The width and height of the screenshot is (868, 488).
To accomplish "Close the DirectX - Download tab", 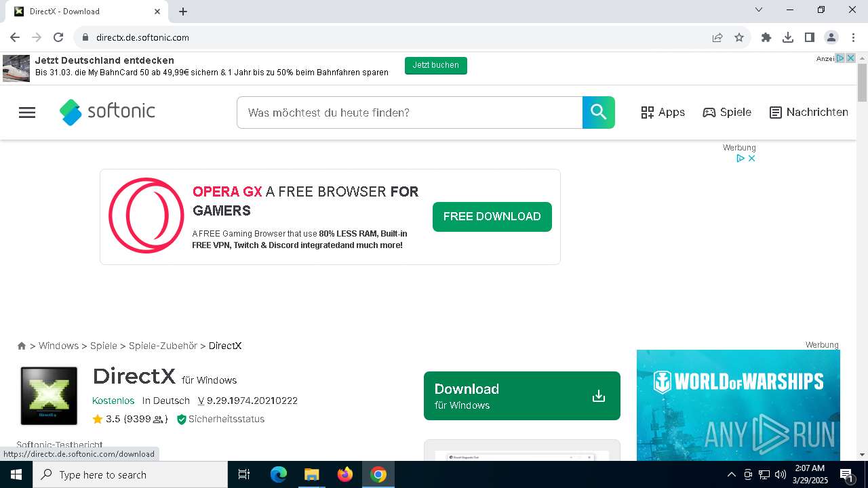I will 157,12.
